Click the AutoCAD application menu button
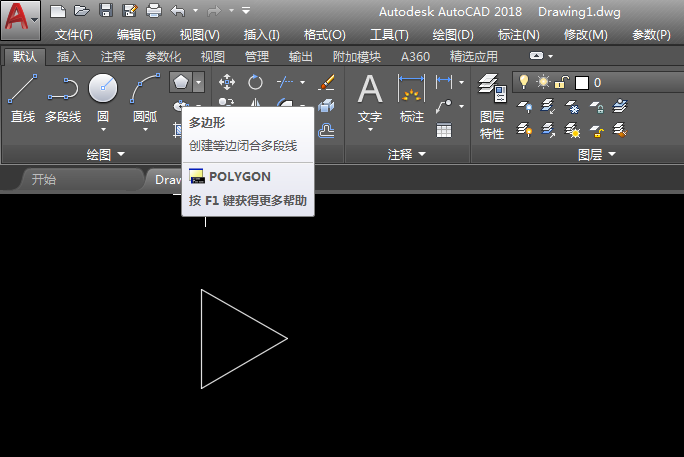This screenshot has width=684, height=457. pyautogui.click(x=20, y=18)
